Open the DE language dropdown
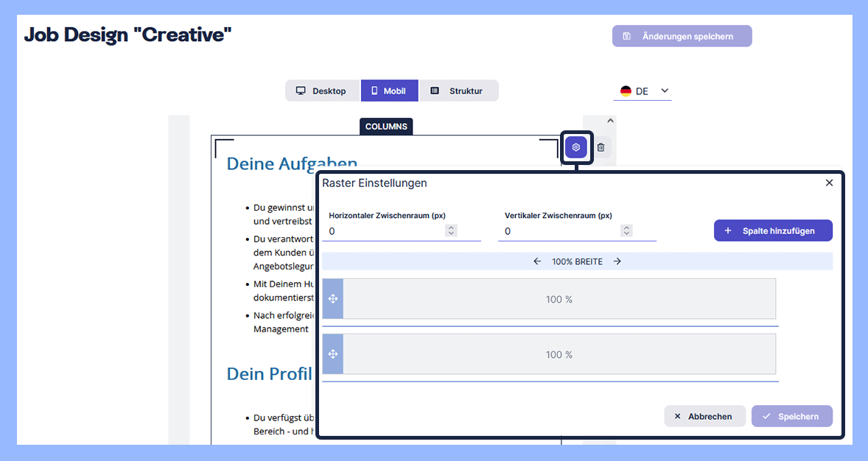Viewport: 868px width, 461px height. point(662,91)
